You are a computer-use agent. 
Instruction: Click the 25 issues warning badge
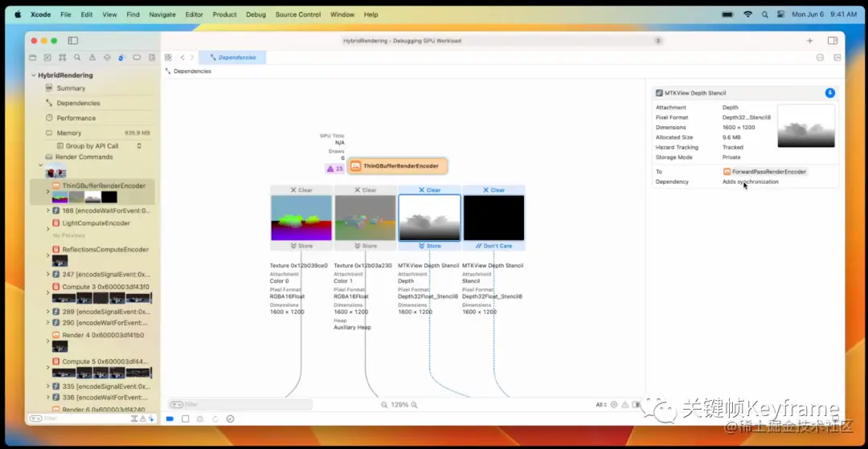(x=334, y=169)
